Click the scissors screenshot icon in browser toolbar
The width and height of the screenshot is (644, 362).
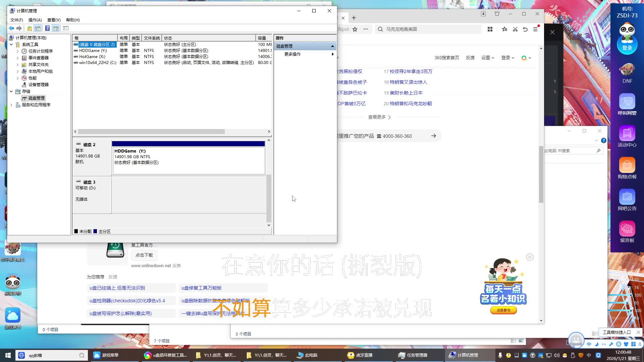tap(515, 29)
